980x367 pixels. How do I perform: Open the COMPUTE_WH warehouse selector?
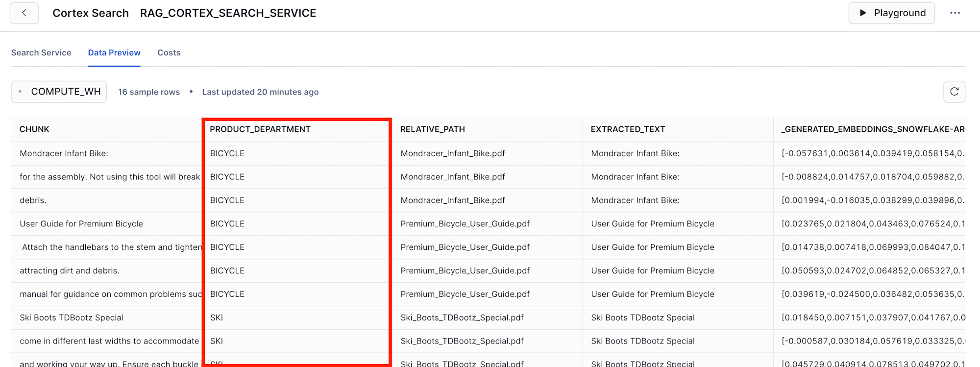[x=59, y=92]
